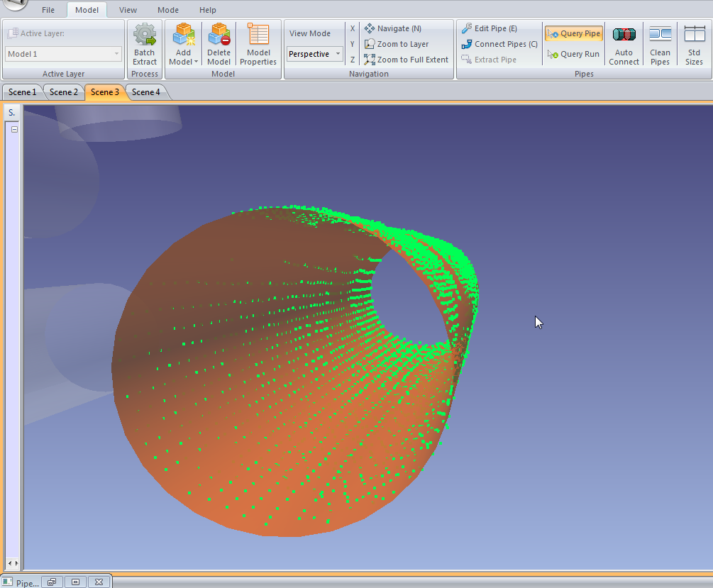Open Model Properties
The height and width of the screenshot is (588, 713).
point(258,35)
